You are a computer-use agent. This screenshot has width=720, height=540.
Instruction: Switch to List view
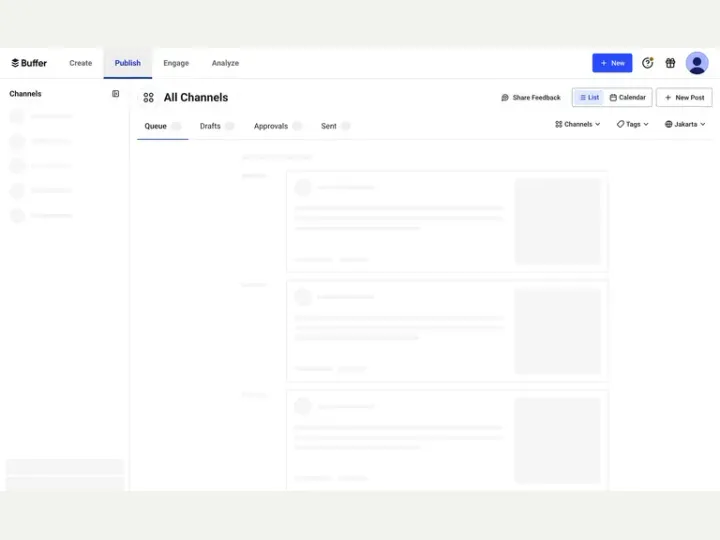pos(589,97)
